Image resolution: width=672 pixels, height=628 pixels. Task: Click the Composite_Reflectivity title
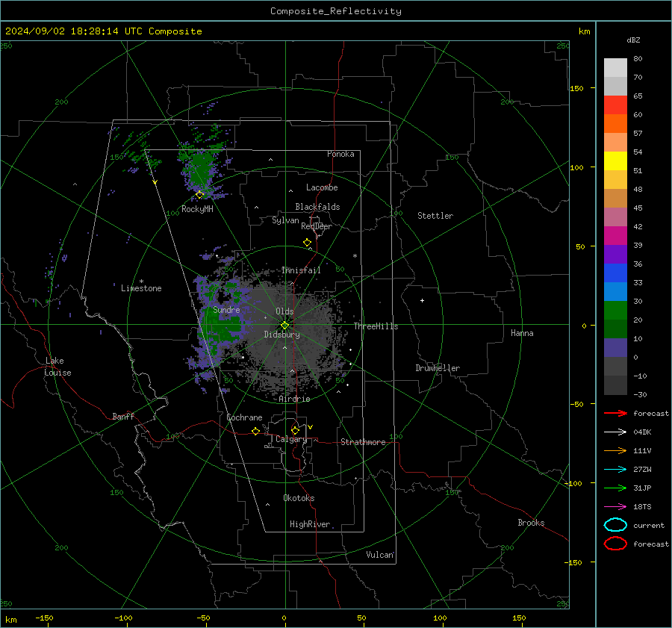click(336, 11)
